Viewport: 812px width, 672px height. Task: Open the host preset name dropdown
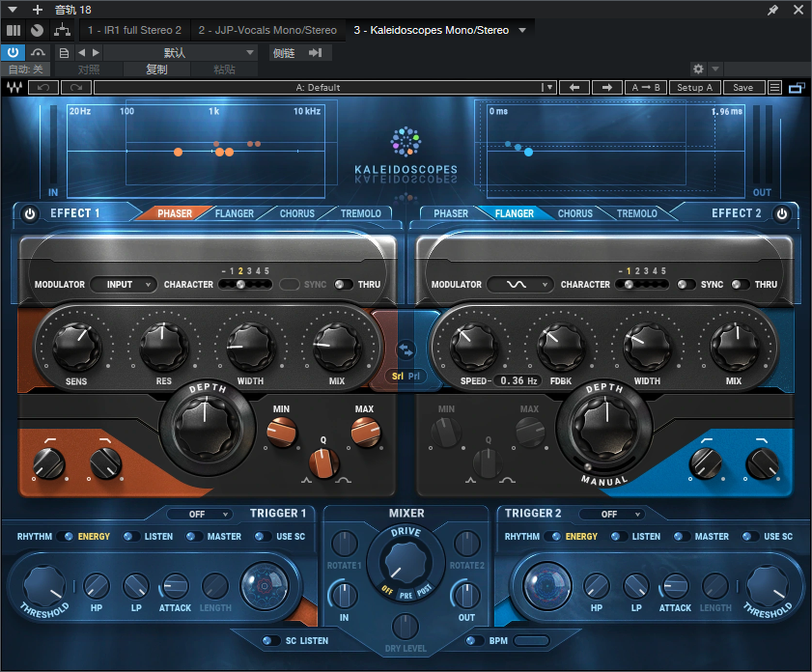tap(180, 53)
